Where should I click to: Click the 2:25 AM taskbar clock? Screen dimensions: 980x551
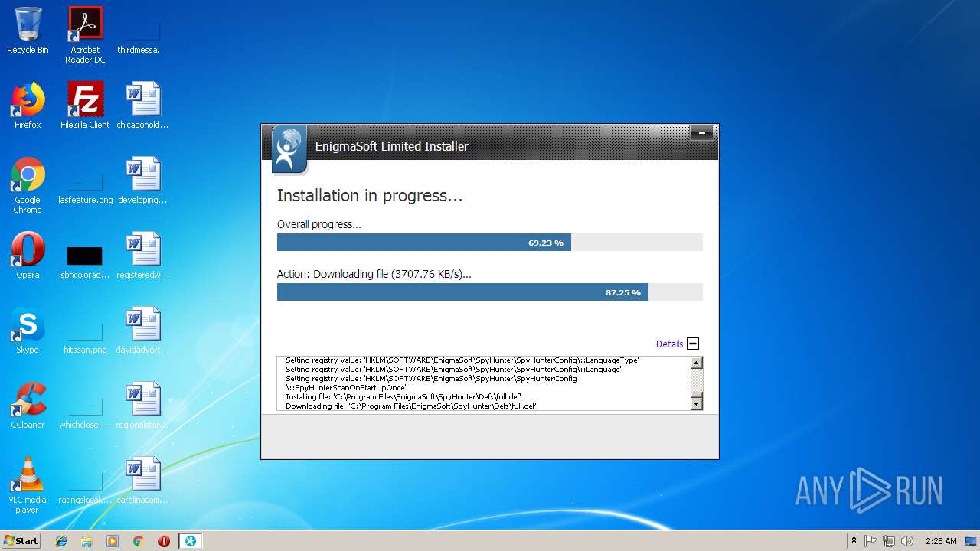[941, 541]
